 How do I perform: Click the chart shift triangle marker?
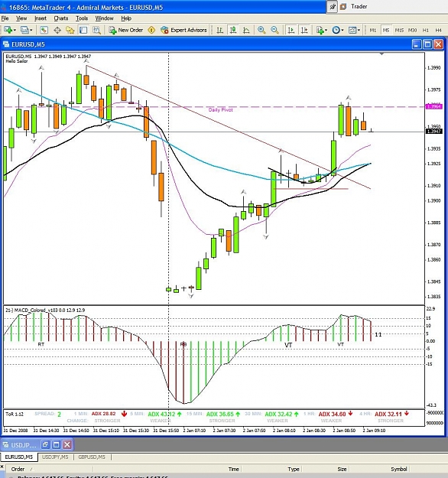[x=381, y=54]
